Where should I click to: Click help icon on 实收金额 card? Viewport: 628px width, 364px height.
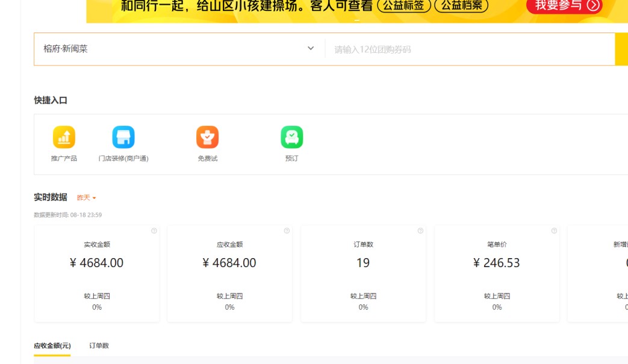[x=154, y=231]
